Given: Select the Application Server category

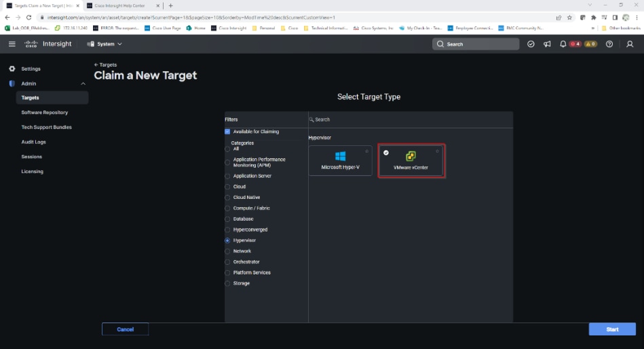Looking at the screenshot, I should (227, 176).
